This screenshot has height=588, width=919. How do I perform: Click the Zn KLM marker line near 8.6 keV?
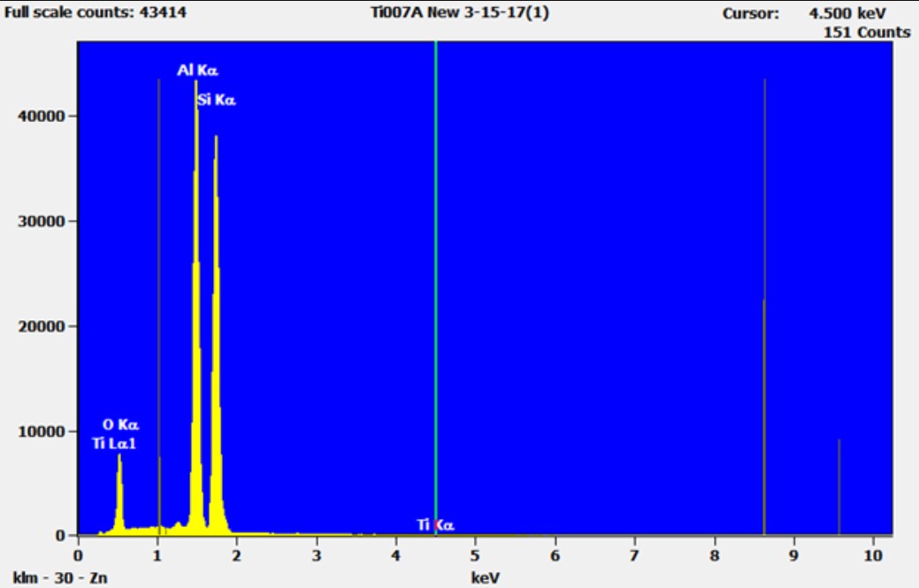point(764,306)
